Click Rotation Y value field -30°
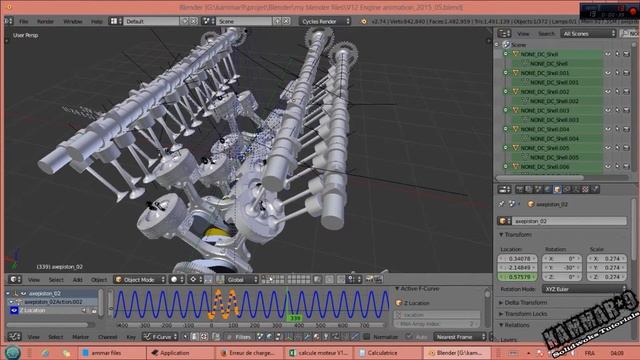 [x=562, y=267]
